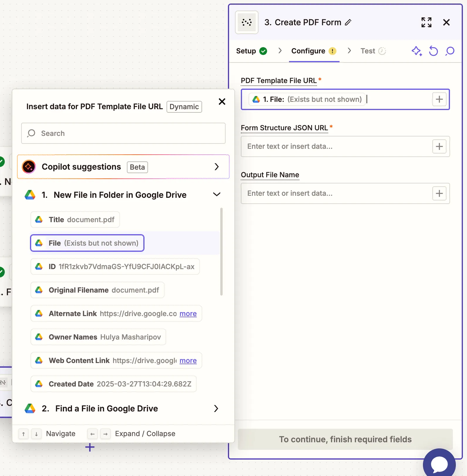Viewport: 467px width, 476px height.
Task: Click the Search field in data picker
Action: (123, 133)
